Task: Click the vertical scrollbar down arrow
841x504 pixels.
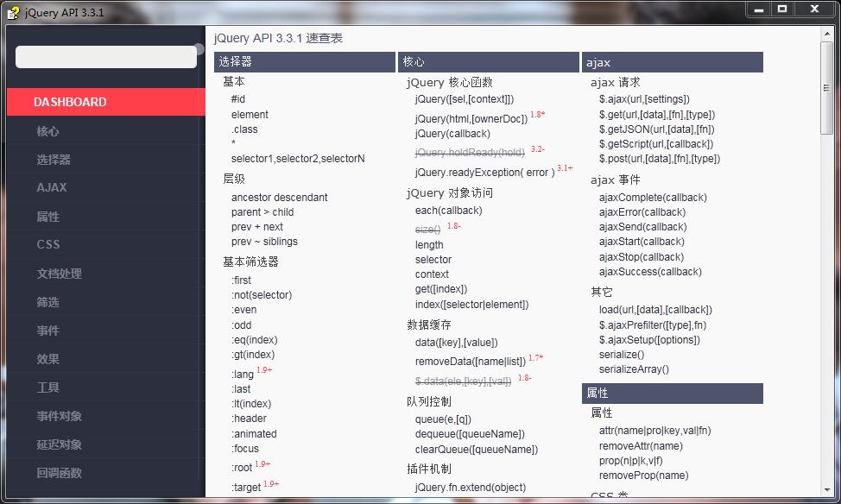Action: 826,490
